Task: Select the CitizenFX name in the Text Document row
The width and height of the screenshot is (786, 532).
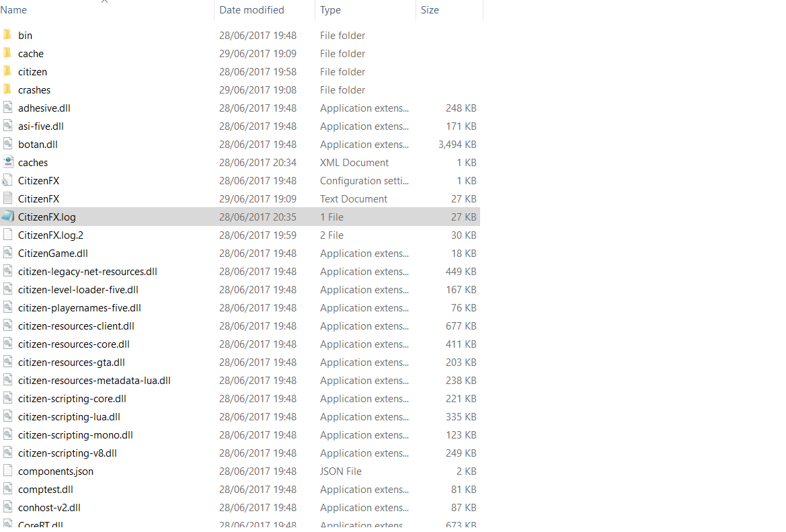Action: [x=38, y=198]
